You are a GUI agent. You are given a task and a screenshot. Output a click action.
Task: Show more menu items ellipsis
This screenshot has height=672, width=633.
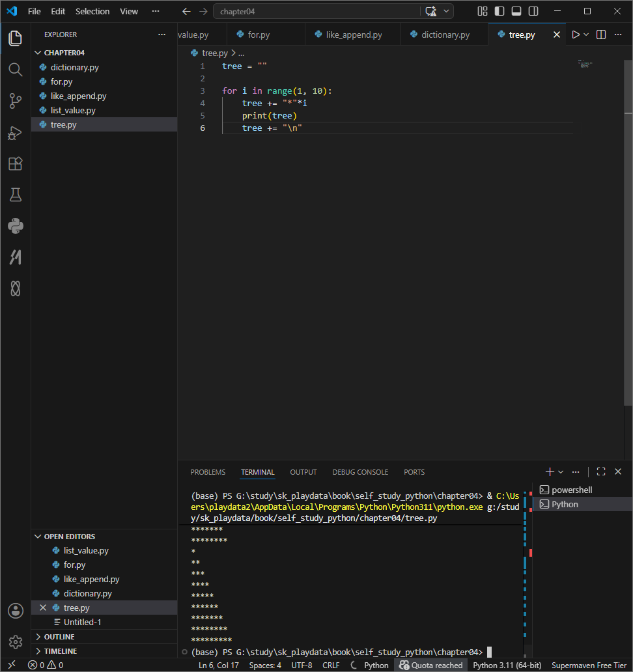[156, 12]
